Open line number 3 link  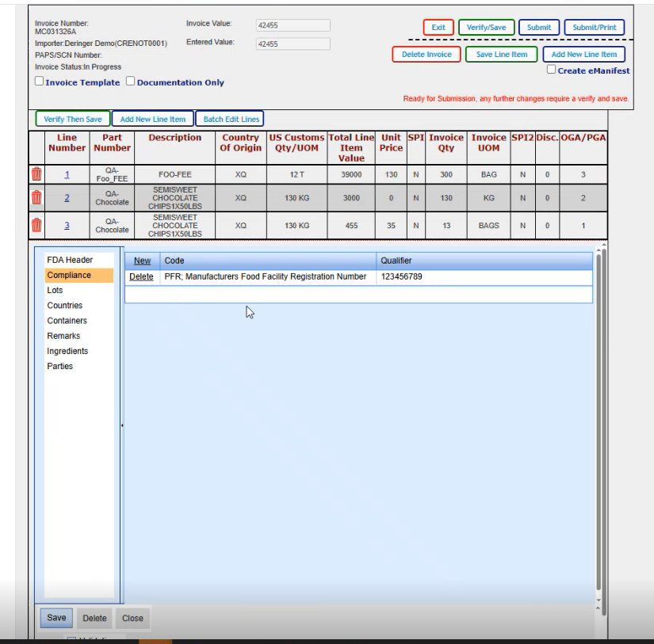pos(67,225)
